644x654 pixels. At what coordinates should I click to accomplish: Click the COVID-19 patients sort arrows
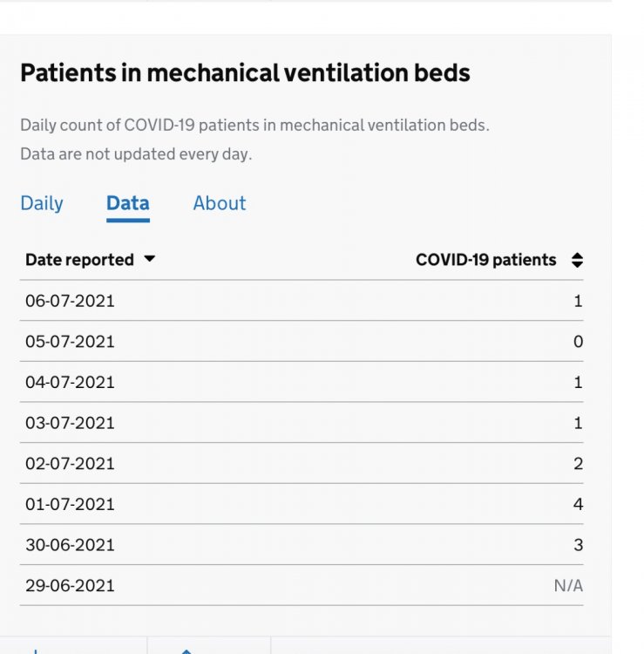point(577,260)
